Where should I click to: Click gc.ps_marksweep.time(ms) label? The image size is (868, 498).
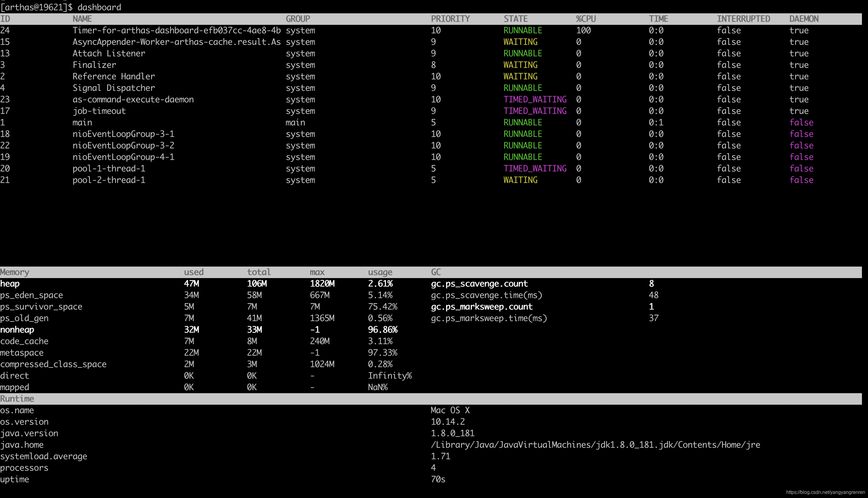pyautogui.click(x=489, y=318)
